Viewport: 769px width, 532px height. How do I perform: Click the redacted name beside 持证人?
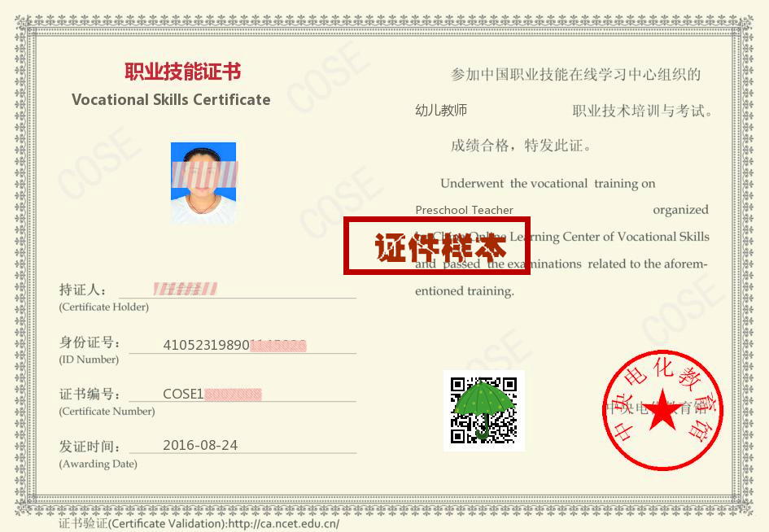coord(186,288)
